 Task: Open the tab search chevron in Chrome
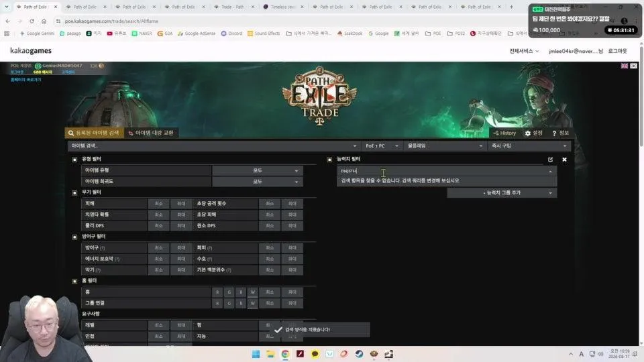coord(7,7)
